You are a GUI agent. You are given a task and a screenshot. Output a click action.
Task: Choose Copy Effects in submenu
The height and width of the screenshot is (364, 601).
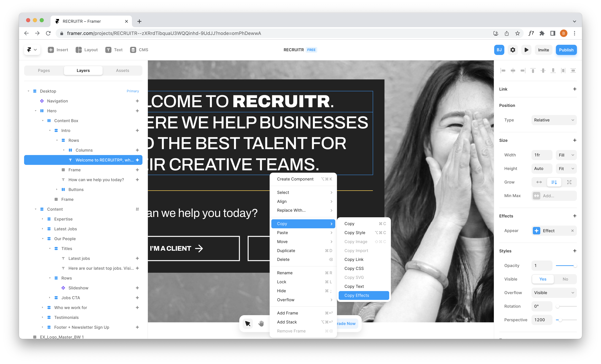coord(364,295)
